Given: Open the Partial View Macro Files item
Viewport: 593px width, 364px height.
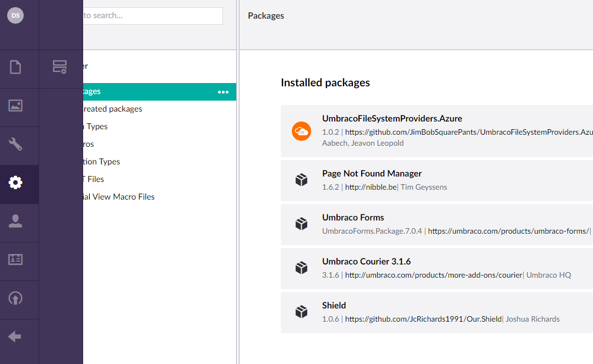Looking at the screenshot, I should click(x=119, y=197).
